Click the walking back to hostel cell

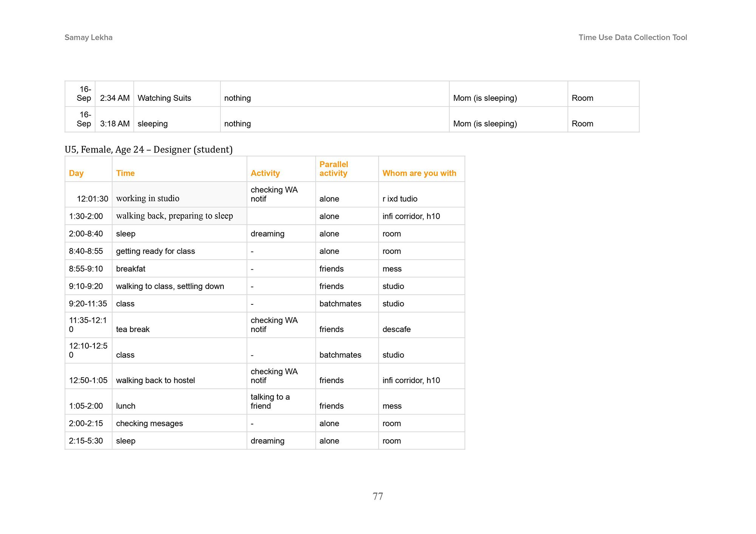coord(155,380)
